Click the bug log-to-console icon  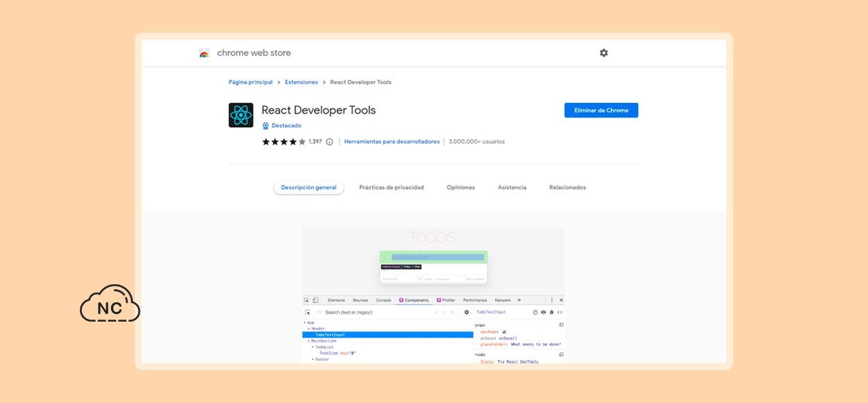(x=551, y=313)
